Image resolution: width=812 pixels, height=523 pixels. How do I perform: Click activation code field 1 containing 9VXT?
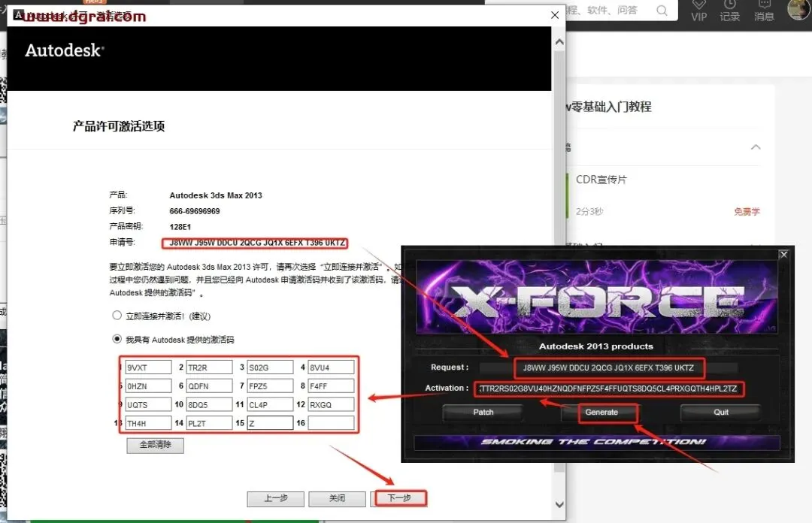tap(148, 367)
